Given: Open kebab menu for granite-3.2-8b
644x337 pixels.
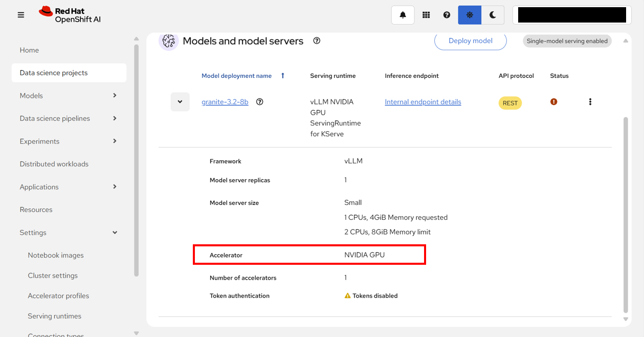Looking at the screenshot, I should [x=590, y=102].
